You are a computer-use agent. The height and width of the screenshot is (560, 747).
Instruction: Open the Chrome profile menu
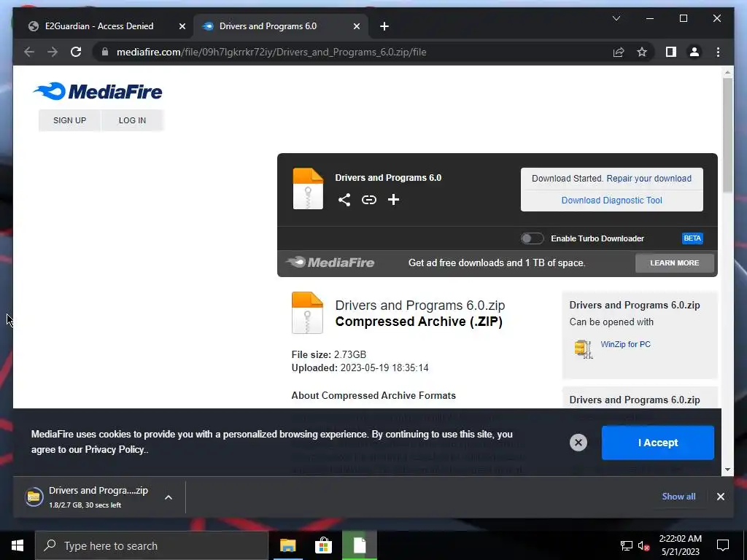tap(694, 52)
